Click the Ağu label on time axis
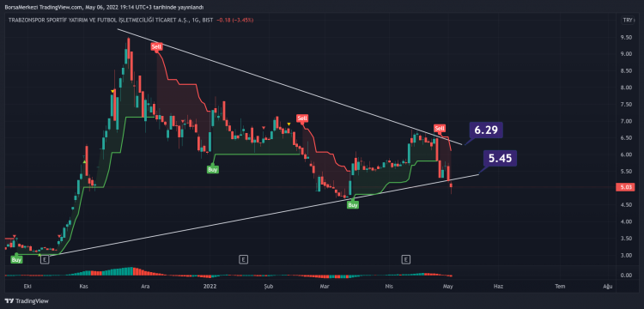The width and height of the screenshot is (644, 309). [609, 286]
